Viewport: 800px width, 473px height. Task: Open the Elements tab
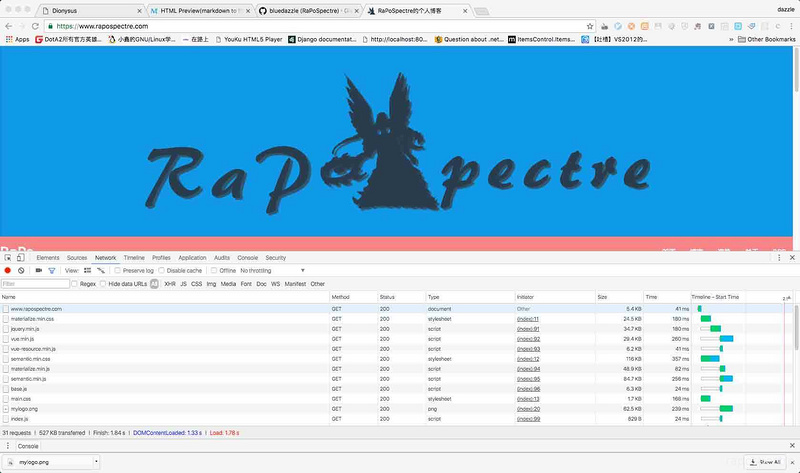(48, 258)
